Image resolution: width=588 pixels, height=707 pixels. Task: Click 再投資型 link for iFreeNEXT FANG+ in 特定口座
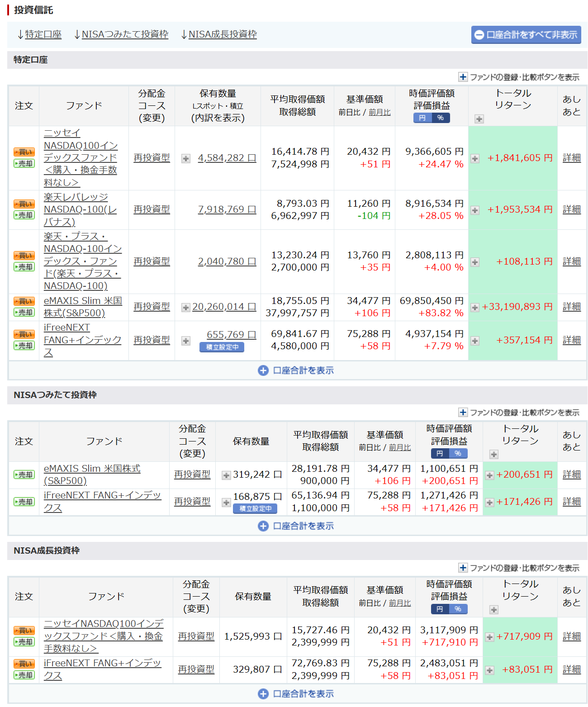click(152, 340)
